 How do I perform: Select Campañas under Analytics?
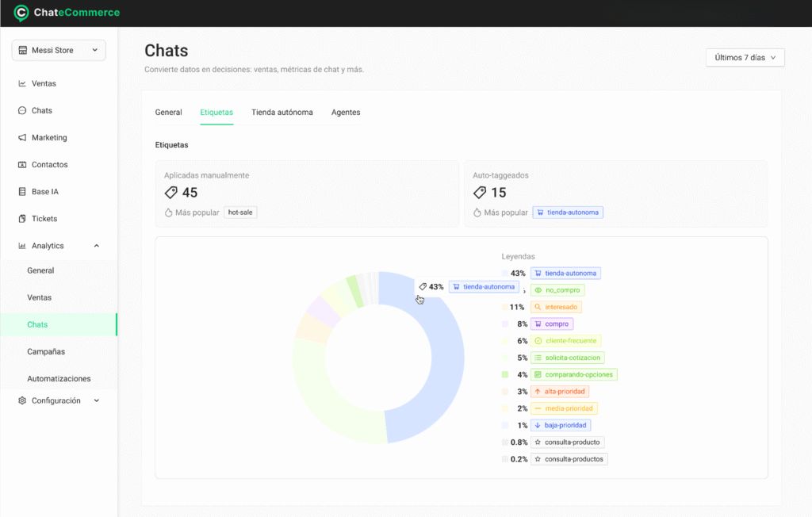coord(44,351)
